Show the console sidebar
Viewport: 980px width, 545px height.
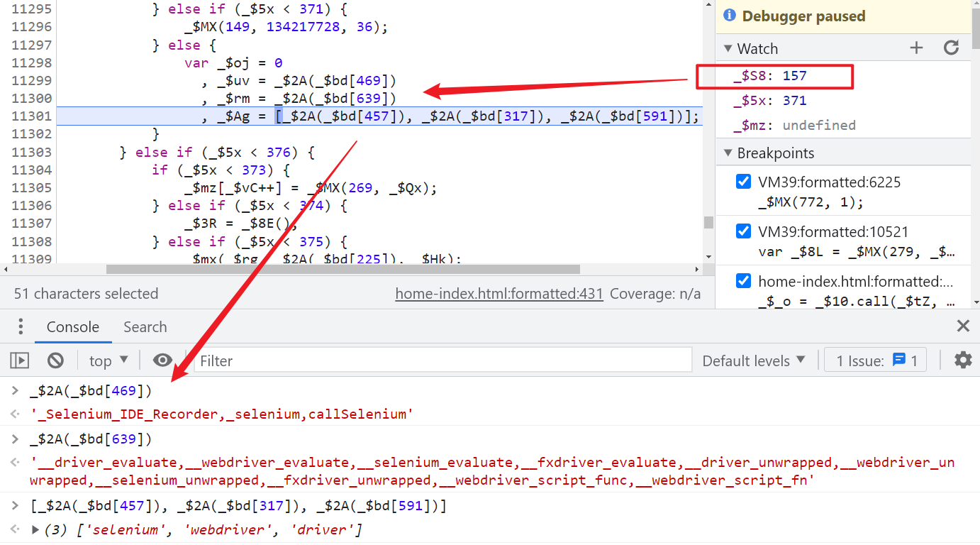point(19,360)
